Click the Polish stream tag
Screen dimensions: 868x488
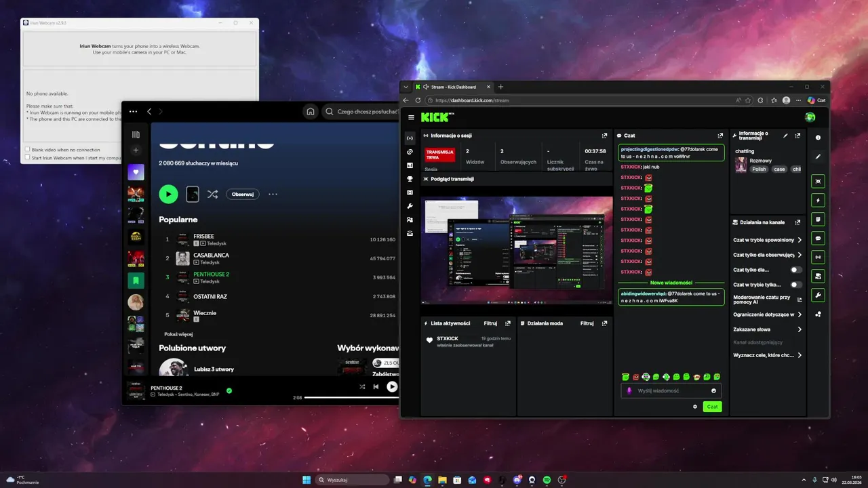click(x=759, y=169)
